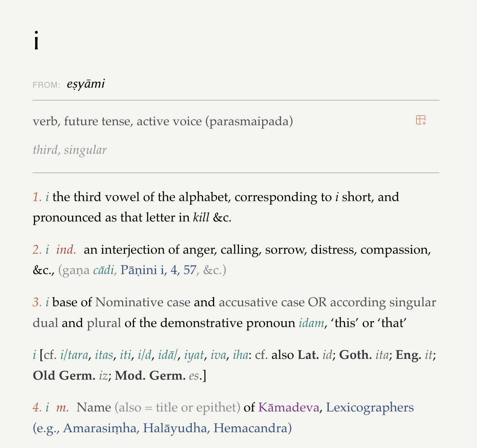This screenshot has height=448, width=477.
Task: Click the 'Nominative case' term
Action: point(143,302)
